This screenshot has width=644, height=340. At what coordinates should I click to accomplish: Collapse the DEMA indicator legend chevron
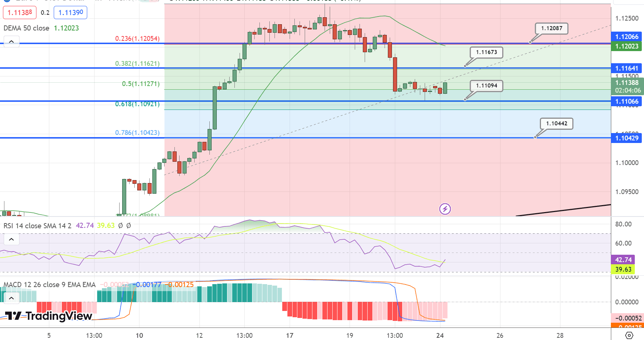(x=11, y=42)
